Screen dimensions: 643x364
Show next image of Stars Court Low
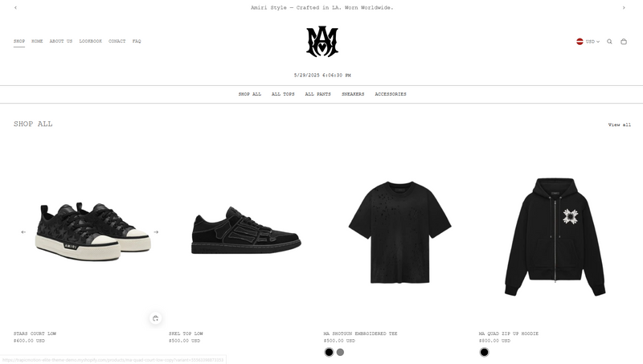click(156, 232)
